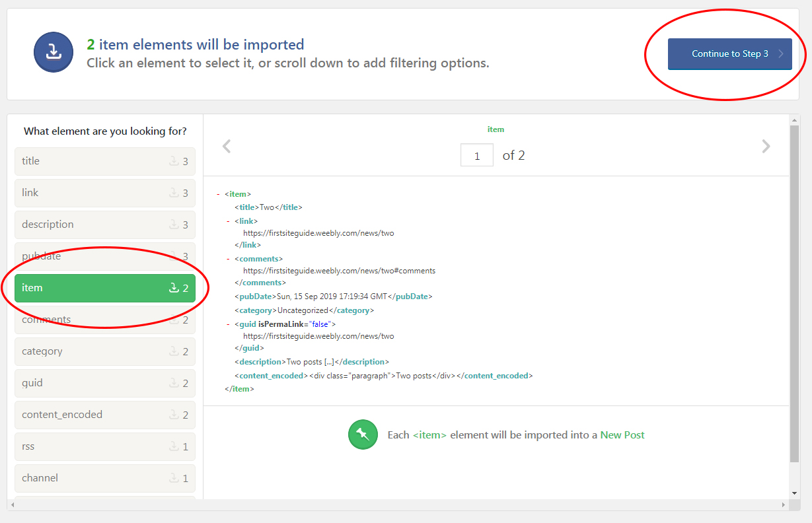The height and width of the screenshot is (523, 812).
Task: Click the left arrow to view previous item
Action: (x=227, y=146)
